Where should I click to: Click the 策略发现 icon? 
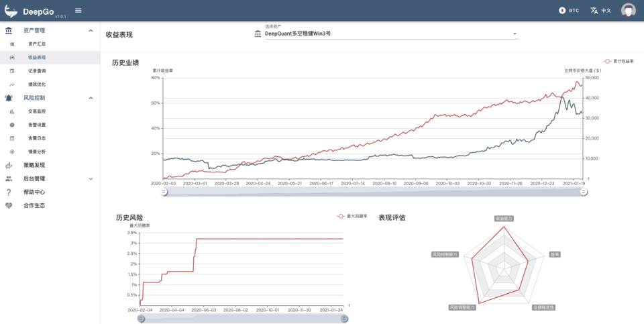click(9, 166)
